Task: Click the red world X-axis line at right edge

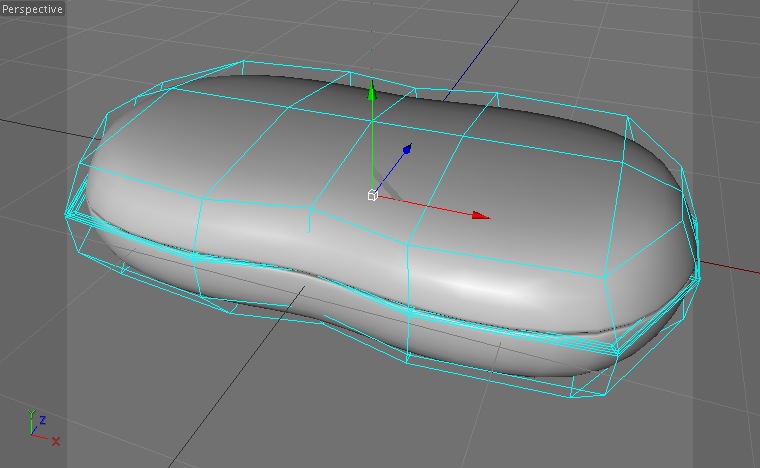Action: coord(730,266)
